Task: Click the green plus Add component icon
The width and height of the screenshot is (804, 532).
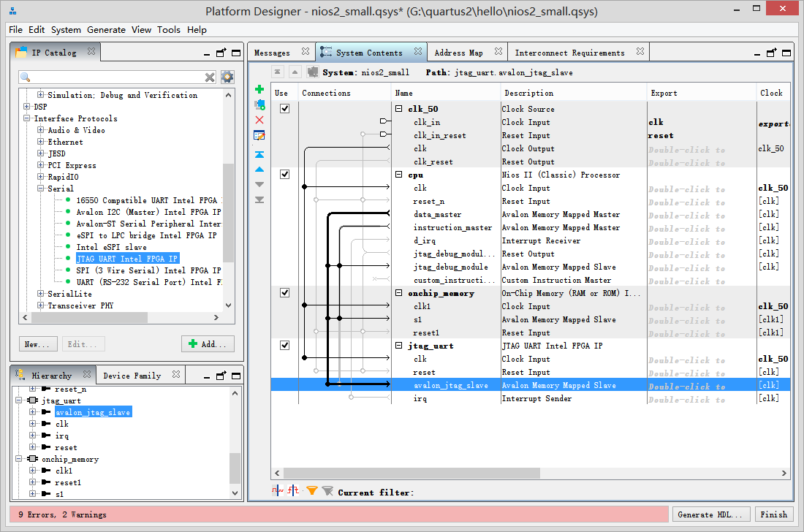Action: (x=259, y=89)
